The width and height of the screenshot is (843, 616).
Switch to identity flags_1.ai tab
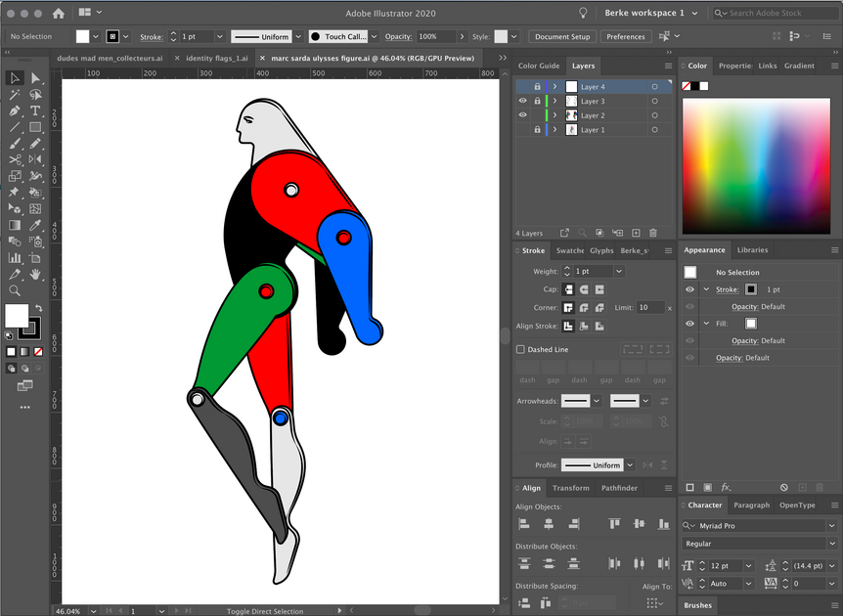[x=217, y=58]
